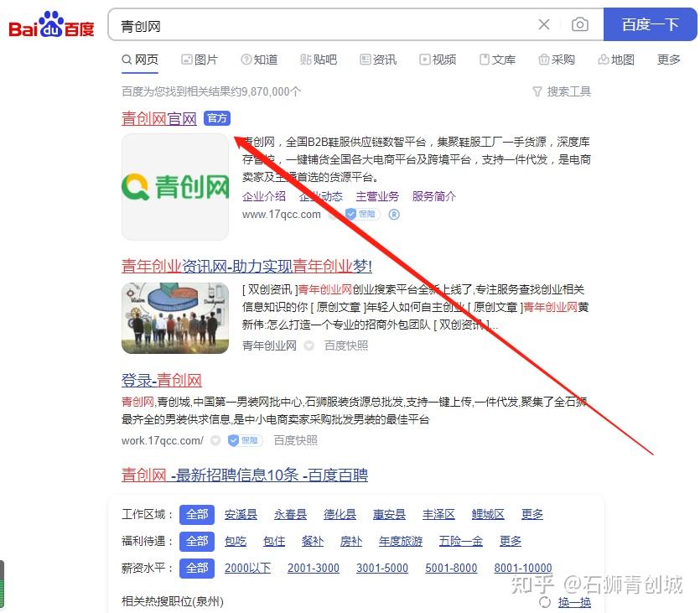Filter by 餐补 benefit
700x613 pixels.
pyautogui.click(x=313, y=541)
